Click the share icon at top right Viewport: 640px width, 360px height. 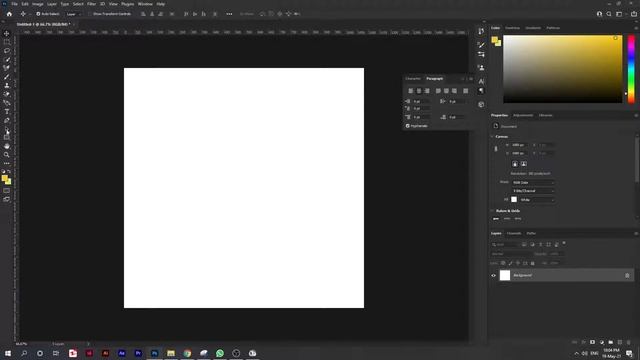click(x=633, y=14)
